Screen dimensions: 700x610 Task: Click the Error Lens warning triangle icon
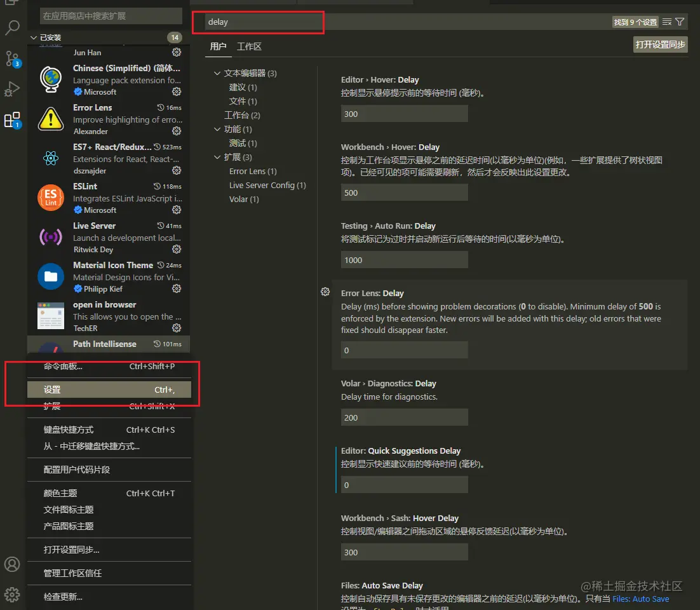pos(51,118)
